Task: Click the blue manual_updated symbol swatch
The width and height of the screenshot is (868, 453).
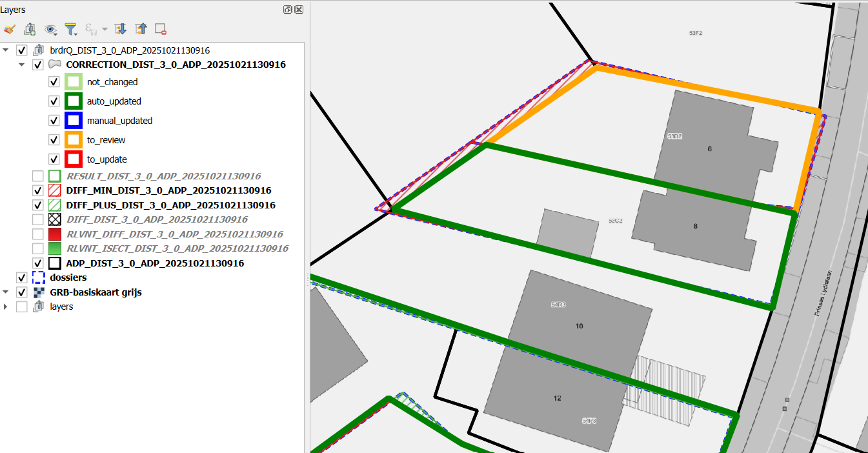Action: coord(72,121)
